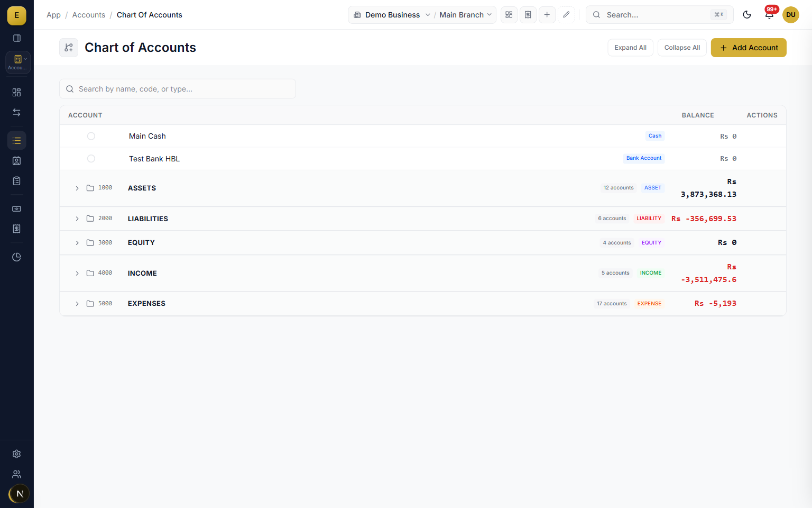
Task: Focus the global Search field
Action: [x=660, y=15]
